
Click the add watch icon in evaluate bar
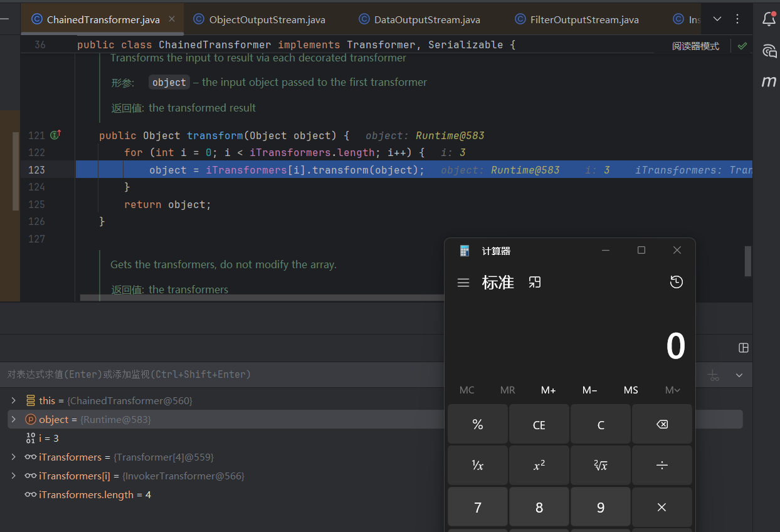714,375
